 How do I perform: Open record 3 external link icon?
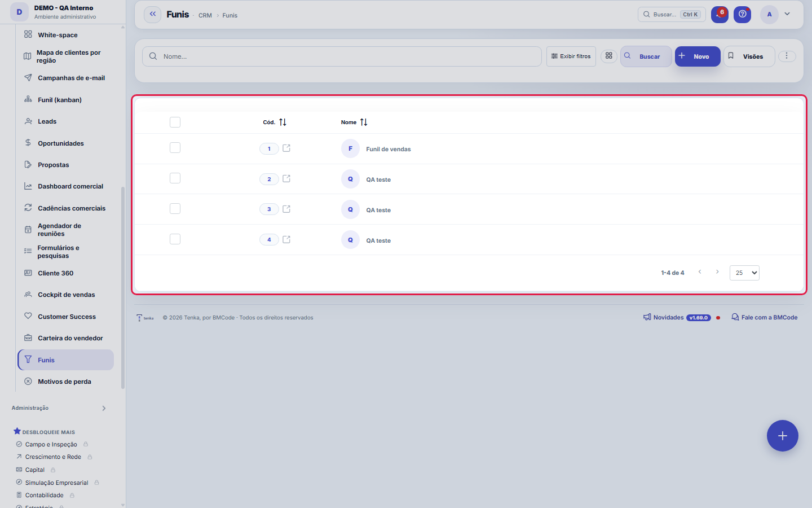[x=286, y=209]
